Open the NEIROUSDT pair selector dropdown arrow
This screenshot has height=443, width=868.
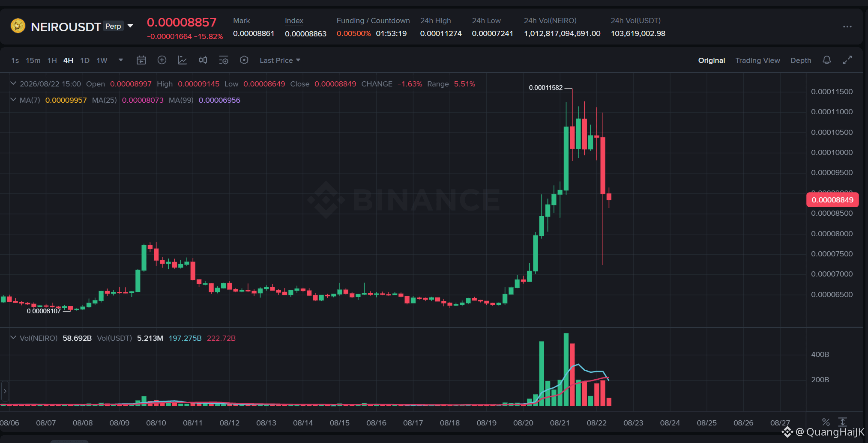coord(130,26)
